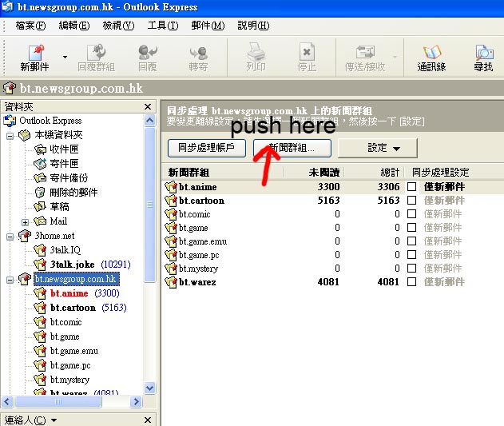Collapse the 本機資料夾 tree node
Viewport: 504px width, 426px height.
[x=10, y=136]
